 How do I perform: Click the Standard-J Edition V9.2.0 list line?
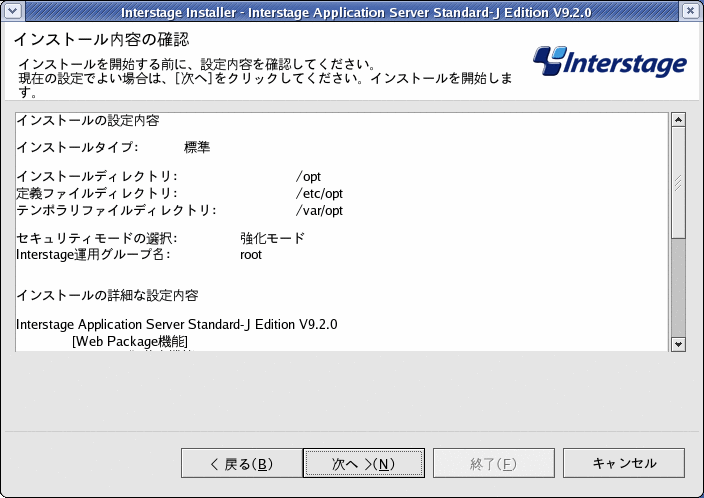click(176, 324)
